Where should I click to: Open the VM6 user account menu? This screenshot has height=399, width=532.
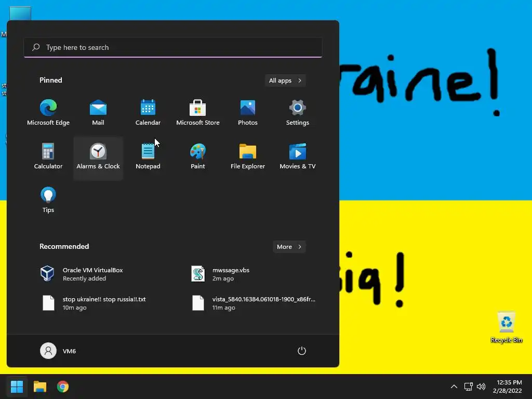coord(58,351)
